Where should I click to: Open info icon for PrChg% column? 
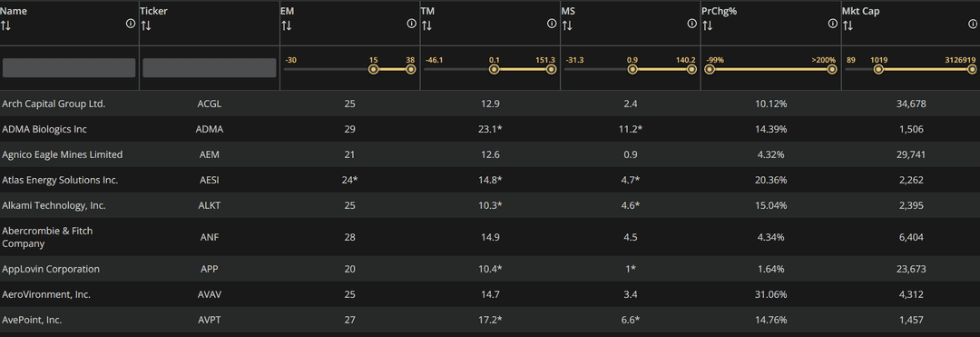[x=832, y=24]
